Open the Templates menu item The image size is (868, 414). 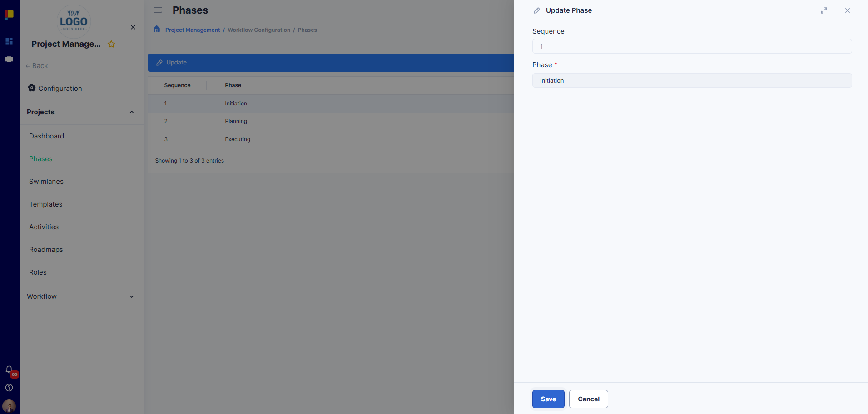[46, 204]
